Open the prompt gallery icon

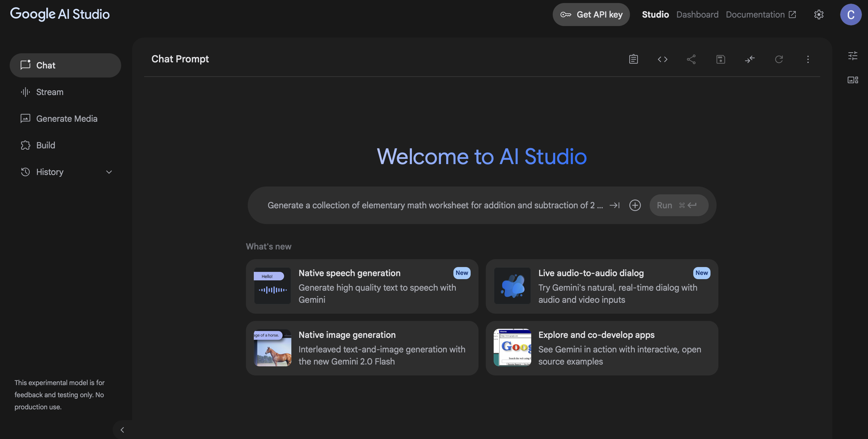click(853, 80)
